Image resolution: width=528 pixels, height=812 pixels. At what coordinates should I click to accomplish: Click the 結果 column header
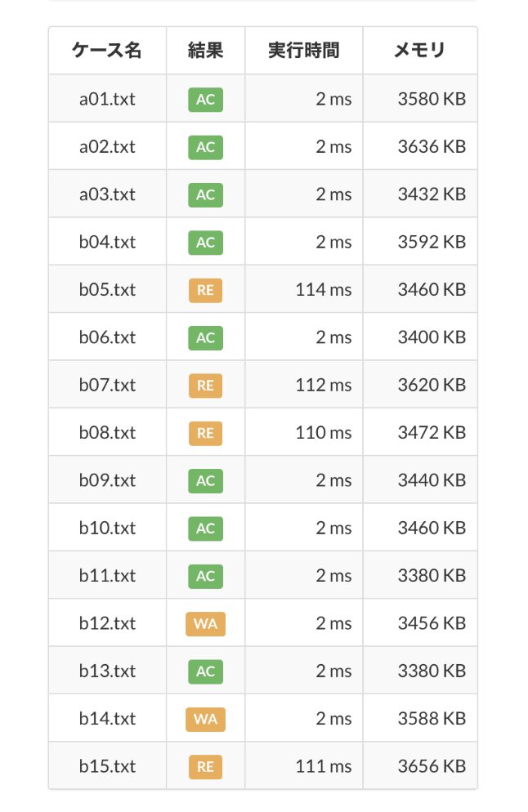(205, 50)
